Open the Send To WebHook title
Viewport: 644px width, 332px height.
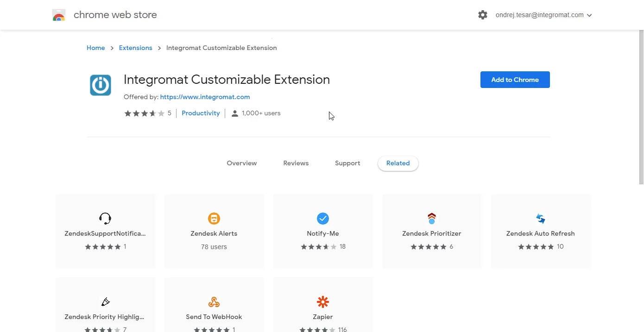pyautogui.click(x=214, y=317)
